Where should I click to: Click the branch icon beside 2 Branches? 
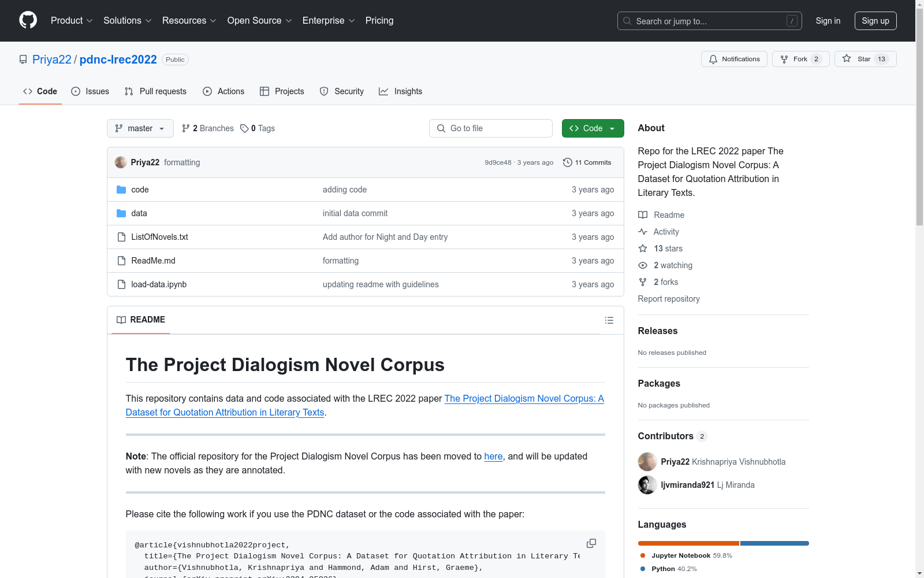point(186,128)
